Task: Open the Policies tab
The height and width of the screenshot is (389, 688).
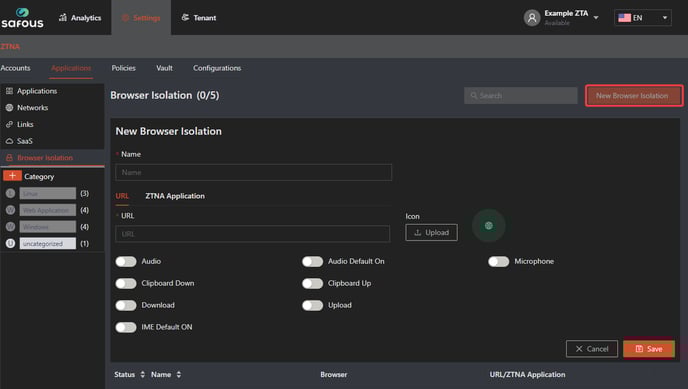Action: [x=123, y=68]
